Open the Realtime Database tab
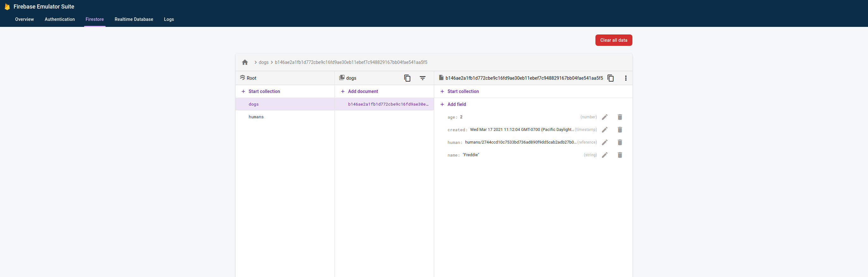 tap(134, 19)
